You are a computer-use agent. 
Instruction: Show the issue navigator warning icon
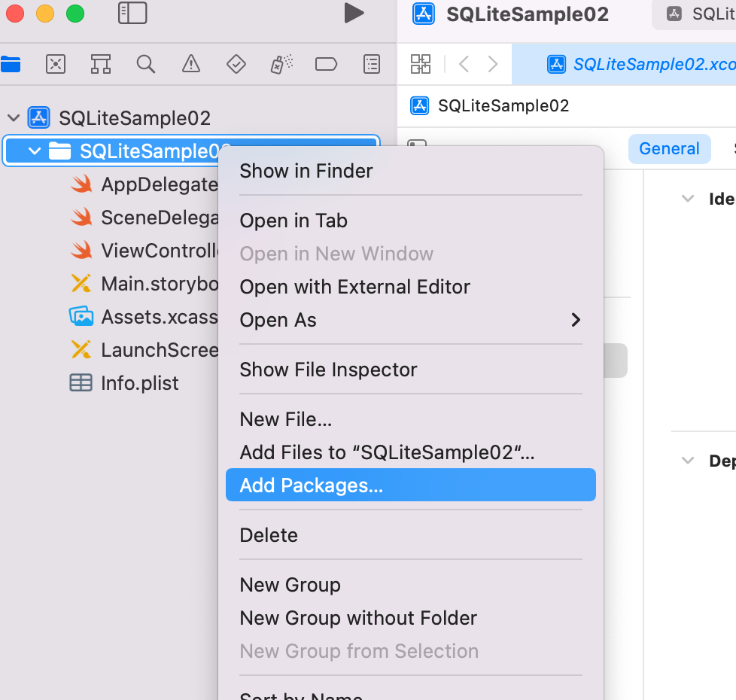coord(191,65)
